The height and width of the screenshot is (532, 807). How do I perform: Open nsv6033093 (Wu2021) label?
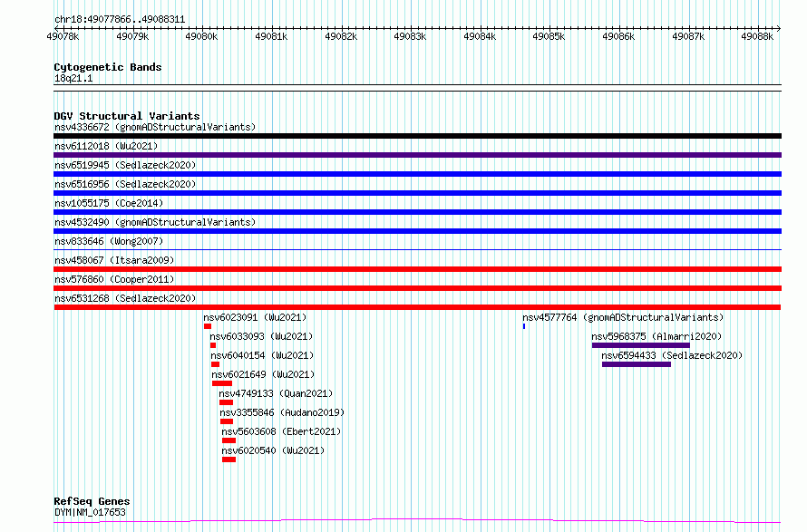(x=261, y=336)
